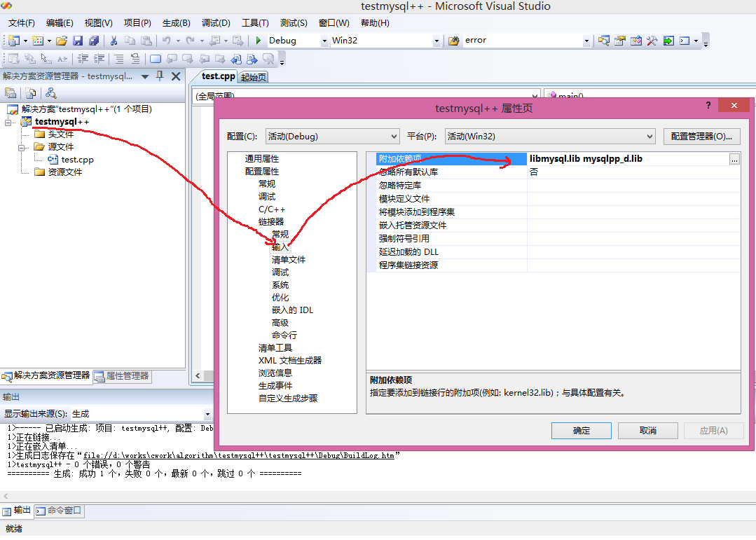Click the View Class Diagram icon

click(x=50, y=93)
